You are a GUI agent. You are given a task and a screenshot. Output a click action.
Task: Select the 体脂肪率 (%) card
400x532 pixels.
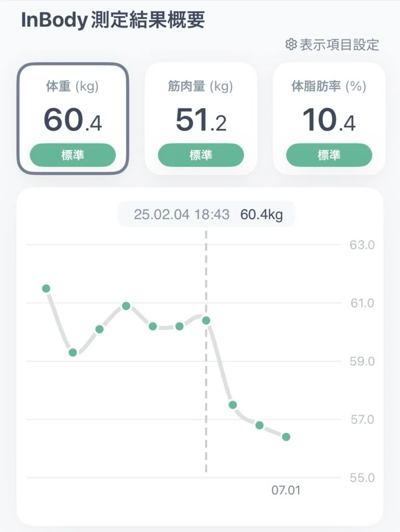(329, 118)
